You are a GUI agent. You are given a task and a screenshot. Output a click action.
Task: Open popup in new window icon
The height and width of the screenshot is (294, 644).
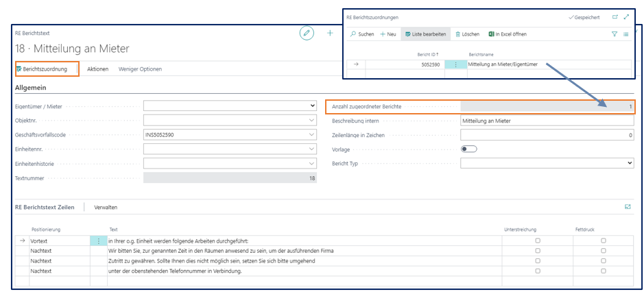615,16
